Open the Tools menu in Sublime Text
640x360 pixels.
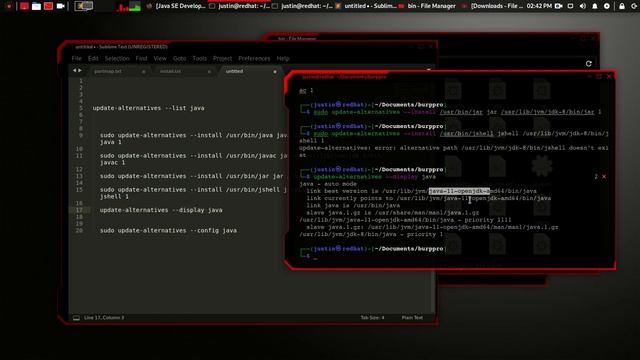(x=200, y=58)
